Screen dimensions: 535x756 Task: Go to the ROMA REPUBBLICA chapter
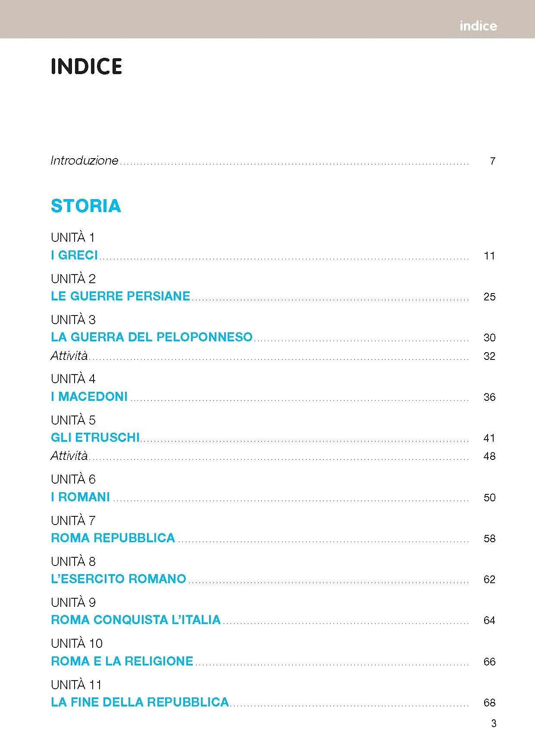coord(113,538)
